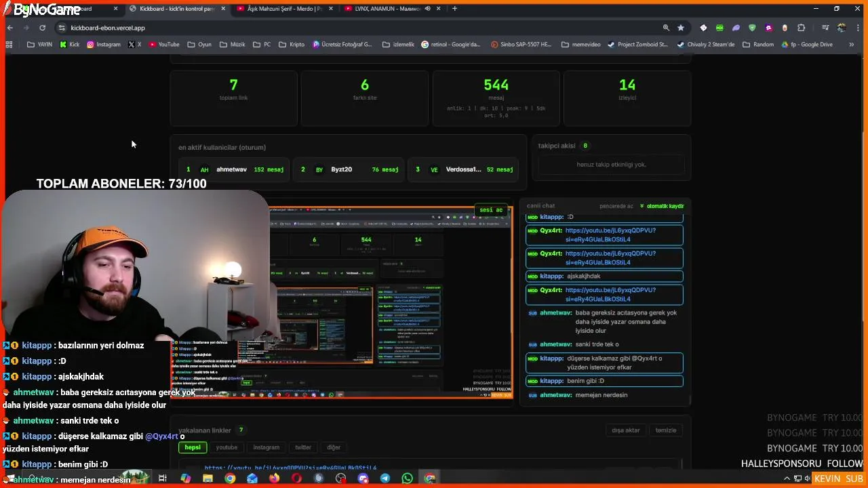The height and width of the screenshot is (488, 868).
Task: Click the temizle clear button
Action: pyautogui.click(x=666, y=430)
